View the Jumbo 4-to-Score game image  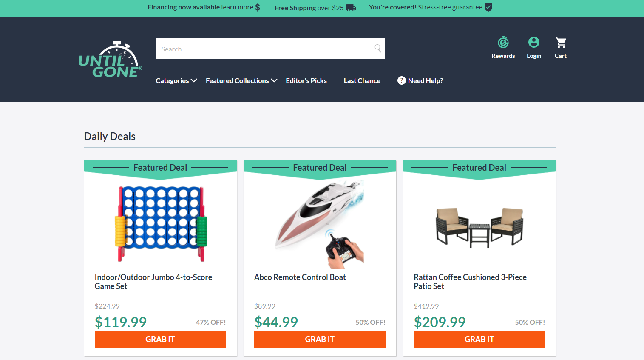click(x=160, y=224)
